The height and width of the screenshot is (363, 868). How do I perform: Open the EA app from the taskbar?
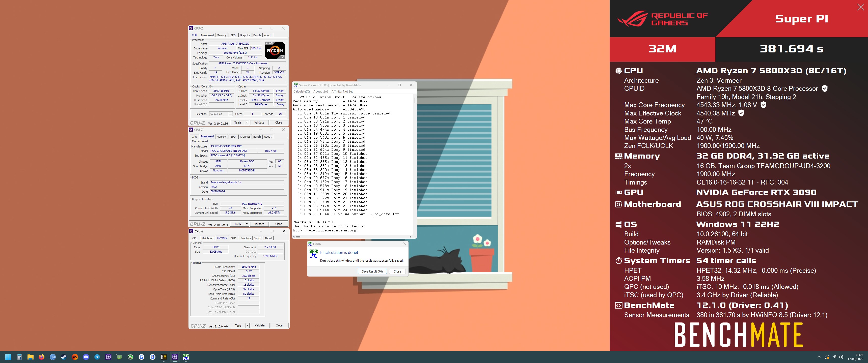(75, 357)
